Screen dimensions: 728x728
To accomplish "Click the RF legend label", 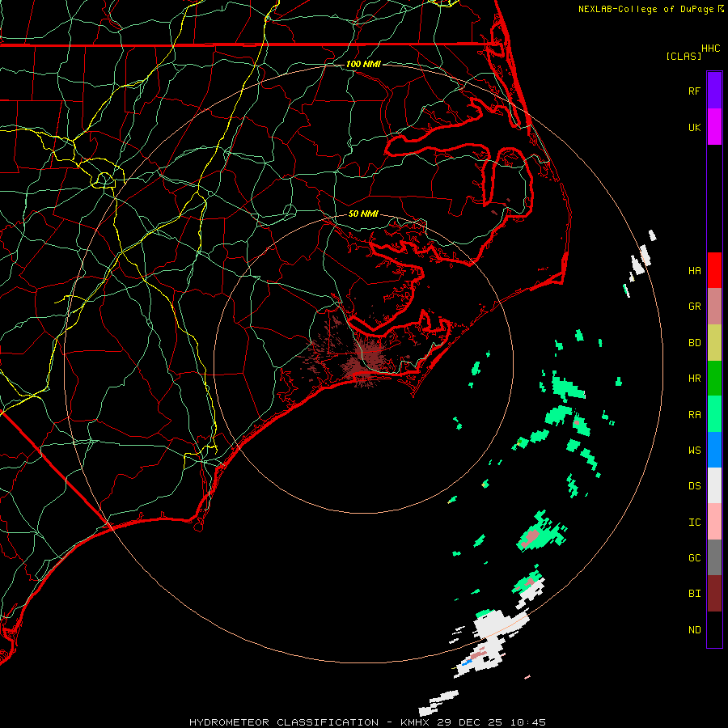I will click(694, 91).
